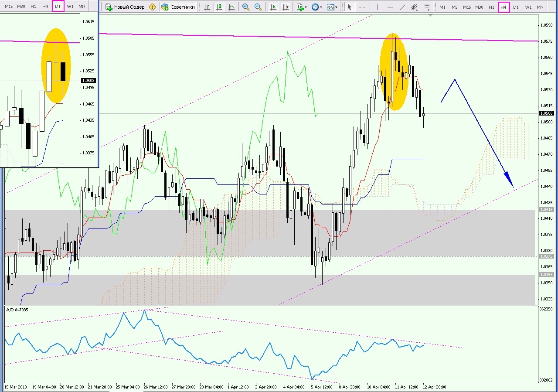Select W1 timeframe in the inset toolbar
Screen dimensions: 558x392
[70, 6]
